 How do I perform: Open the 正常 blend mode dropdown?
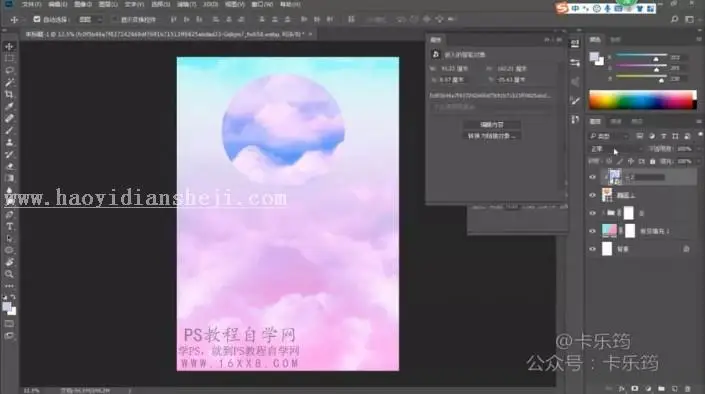616,149
